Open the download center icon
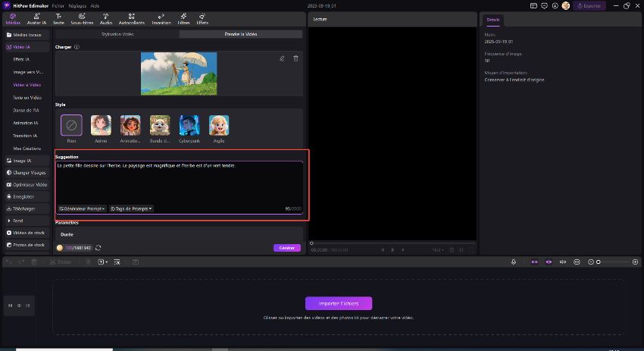 [x=555, y=6]
